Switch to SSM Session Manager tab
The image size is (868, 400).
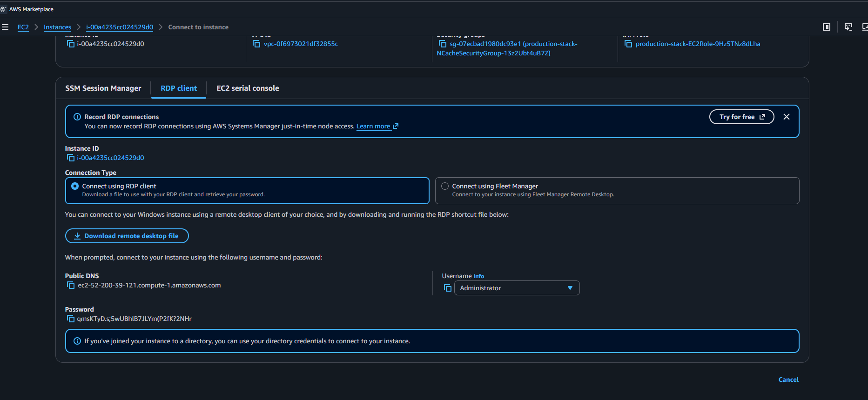point(103,88)
